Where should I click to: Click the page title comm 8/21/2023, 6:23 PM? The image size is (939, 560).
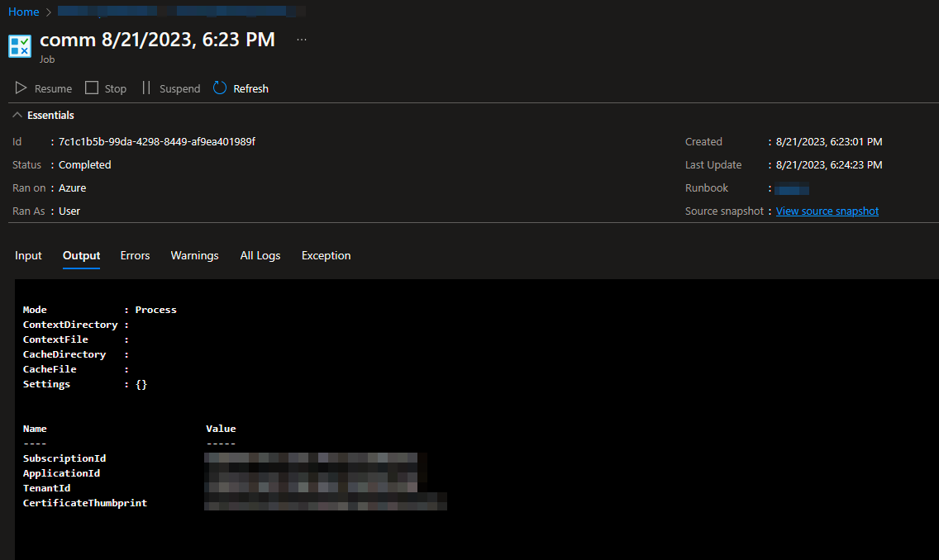pos(158,40)
